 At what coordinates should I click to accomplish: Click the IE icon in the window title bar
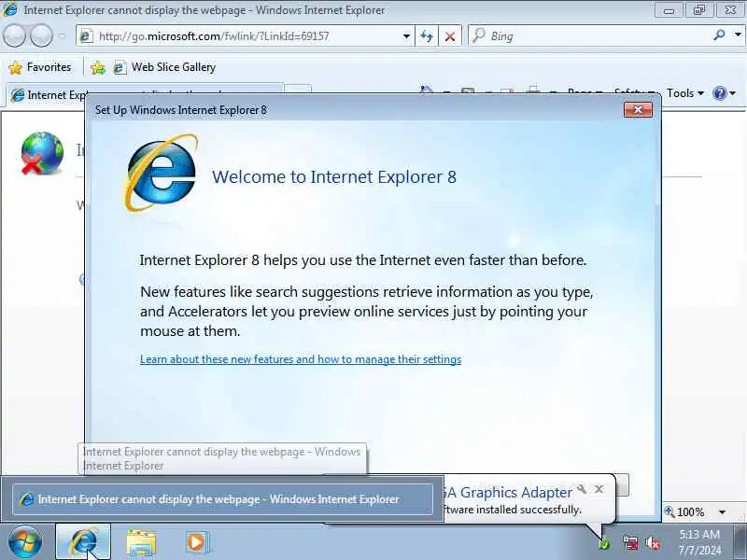(x=9, y=9)
